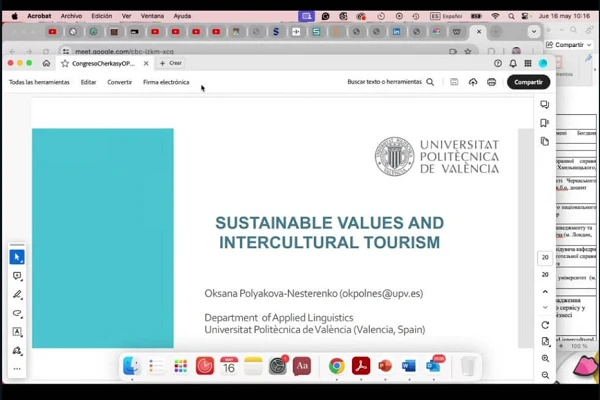Viewport: 600px width, 400px height.
Task: Click Convertir in the Acrobat toolbar
Action: pos(119,82)
